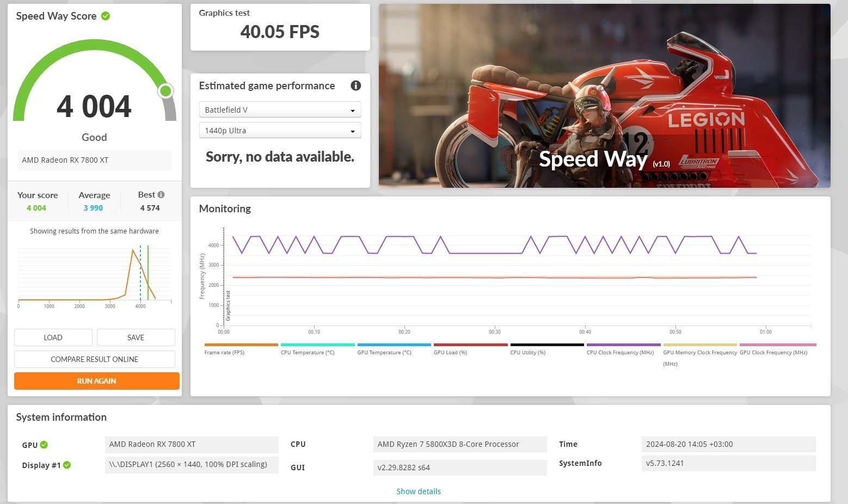848x504 pixels.
Task: Click the SystemInfo version v5.73.1241
Action: (728, 463)
